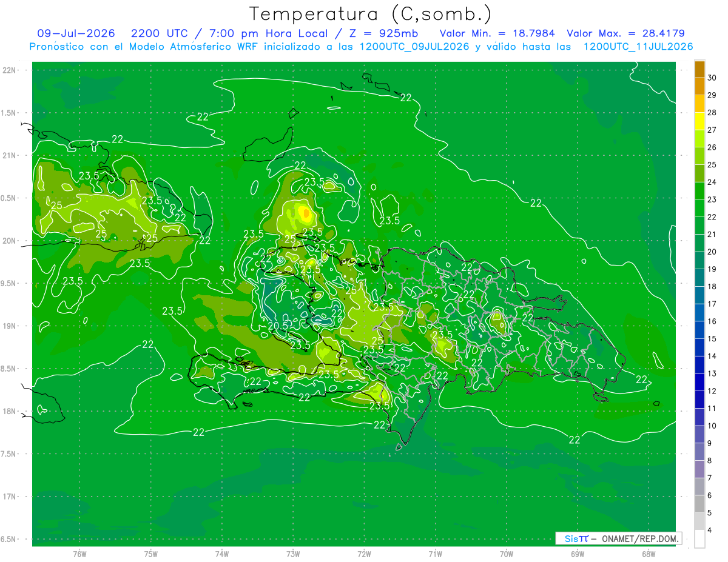Click the 'Valor Min. = 18.7984' readout
This screenshot has width=728, height=562.
click(497, 33)
